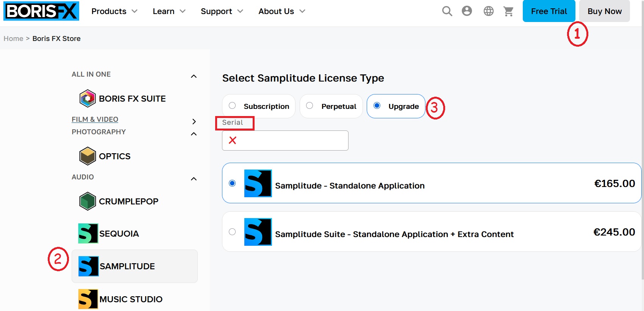This screenshot has width=644, height=311.
Task: Click the Optics cube icon
Action: [88, 156]
